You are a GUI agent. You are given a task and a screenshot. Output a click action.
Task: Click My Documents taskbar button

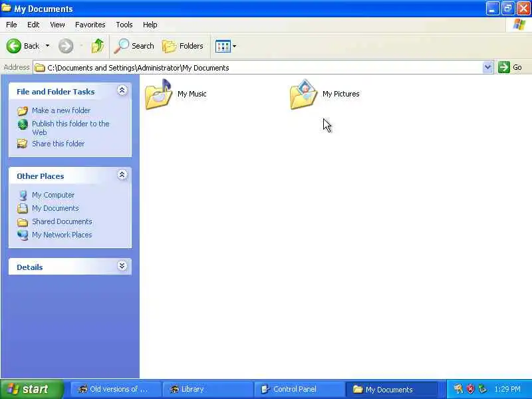(391, 389)
